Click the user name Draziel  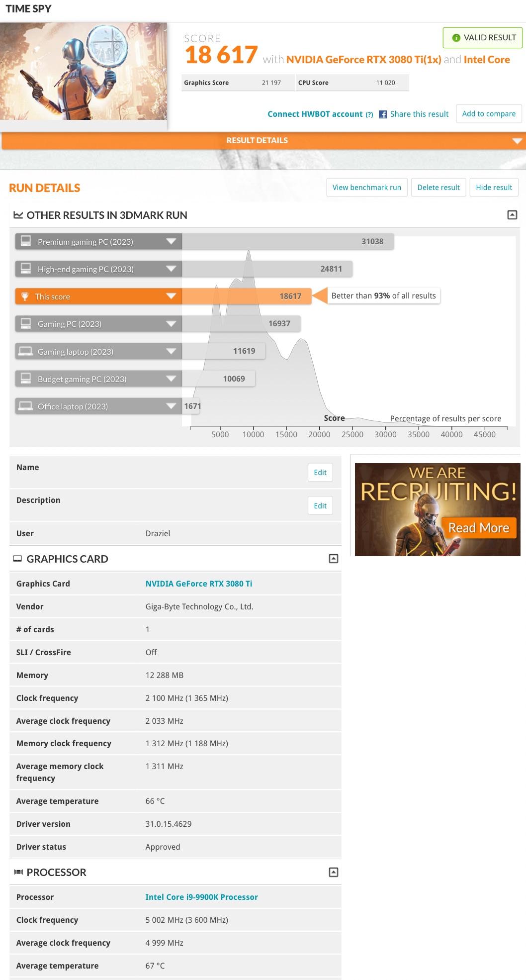pos(158,533)
